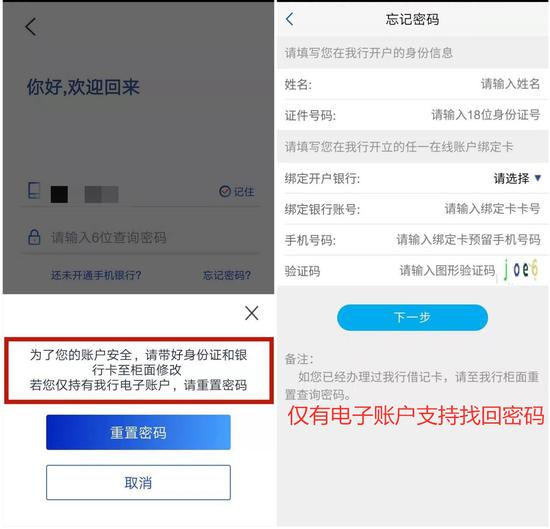550x529 pixels.
Task: Close the bottom sheet with X icon
Action: coord(251,313)
